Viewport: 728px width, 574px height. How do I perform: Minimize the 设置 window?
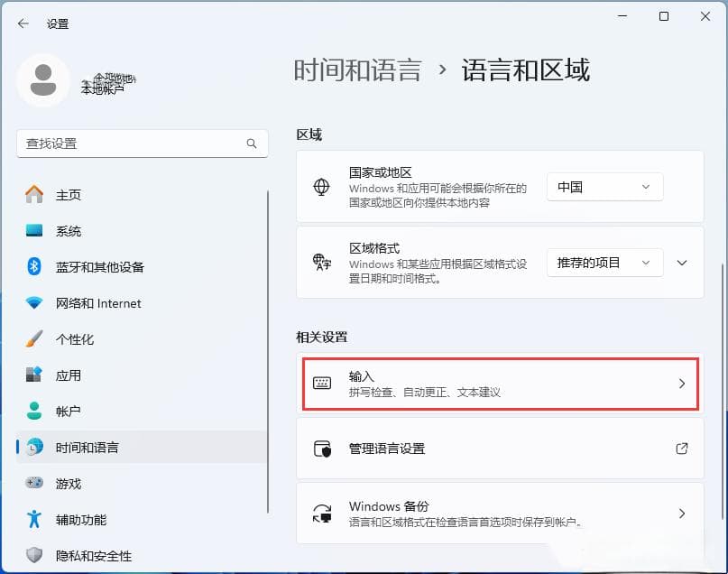tap(622, 17)
